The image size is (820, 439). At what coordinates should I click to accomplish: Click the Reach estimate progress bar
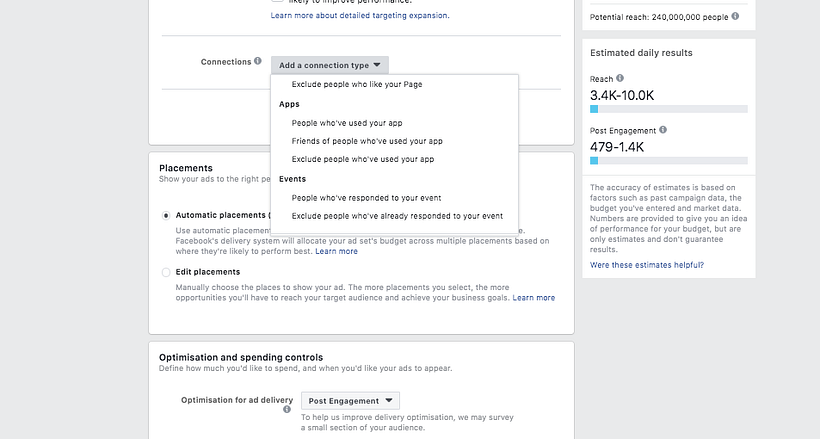pyautogui.click(x=669, y=109)
